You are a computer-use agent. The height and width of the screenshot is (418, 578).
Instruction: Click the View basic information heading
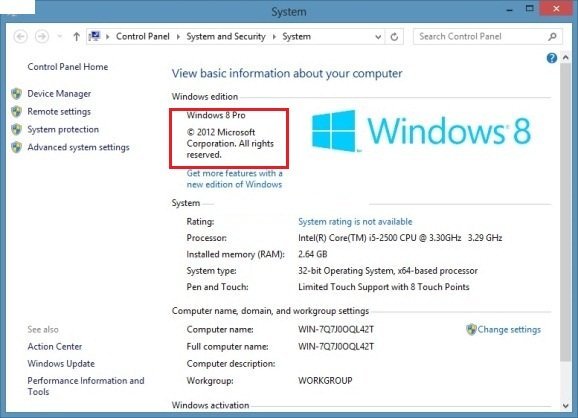coord(287,73)
